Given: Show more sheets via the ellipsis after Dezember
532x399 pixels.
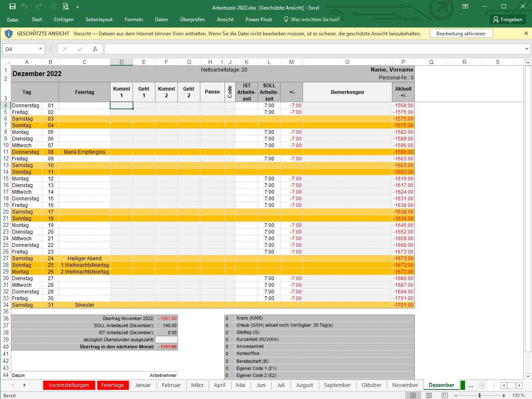Looking at the screenshot, I should [x=470, y=385].
